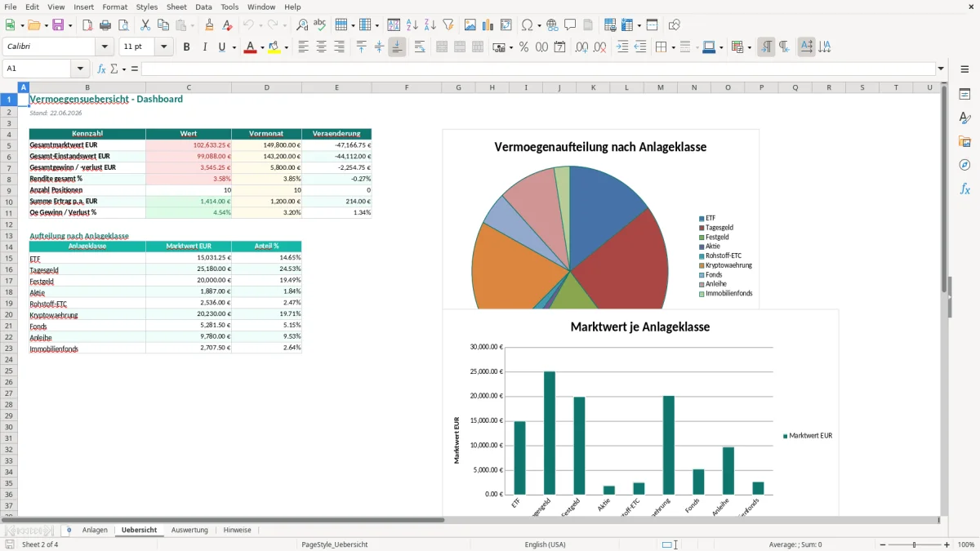This screenshot has width=980, height=551.
Task: Click Increase Indent icon
Action: [622, 47]
